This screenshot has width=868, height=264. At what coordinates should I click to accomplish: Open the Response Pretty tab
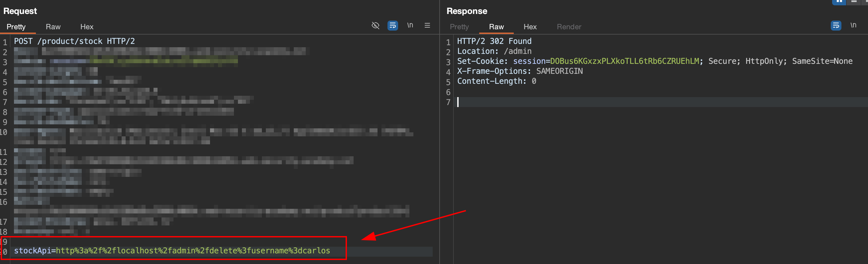coord(459,27)
